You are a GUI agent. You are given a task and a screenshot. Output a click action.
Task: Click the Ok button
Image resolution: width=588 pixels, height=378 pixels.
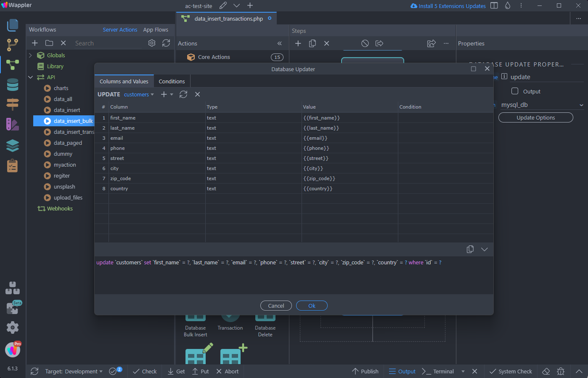click(x=312, y=306)
